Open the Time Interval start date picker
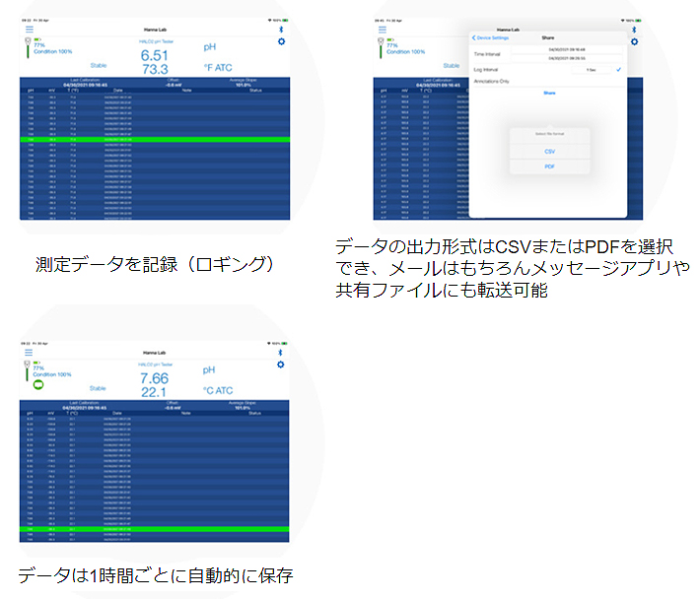 click(568, 48)
